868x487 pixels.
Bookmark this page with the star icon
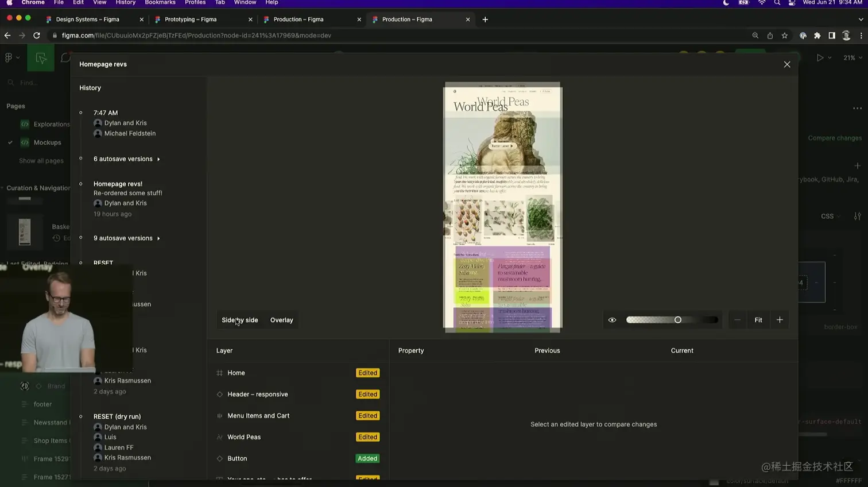pyautogui.click(x=785, y=36)
